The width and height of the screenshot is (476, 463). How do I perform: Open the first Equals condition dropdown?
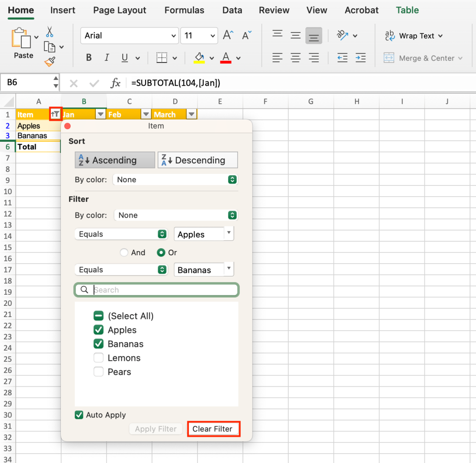tap(121, 234)
